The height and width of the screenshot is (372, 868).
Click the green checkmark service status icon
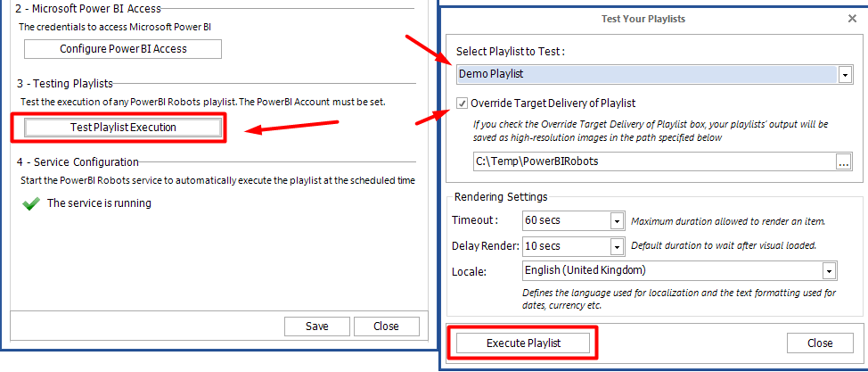30,203
